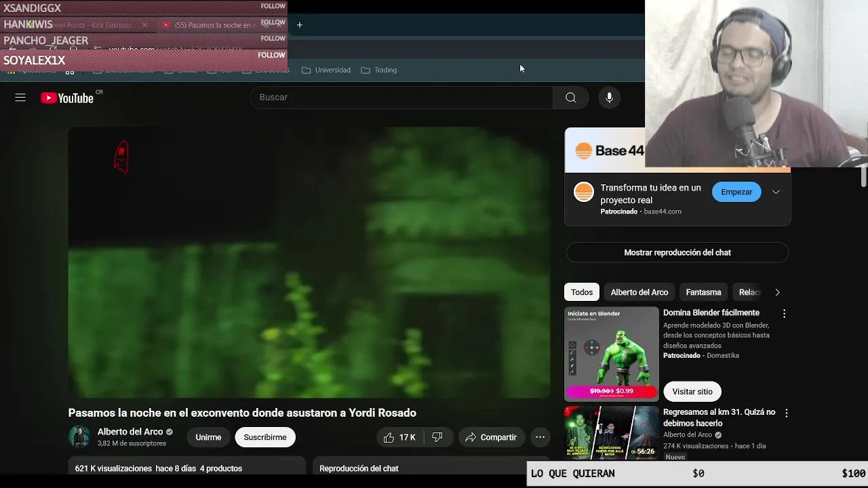Open the Trading bookmarks folder
This screenshot has height=488, width=868.
(379, 70)
